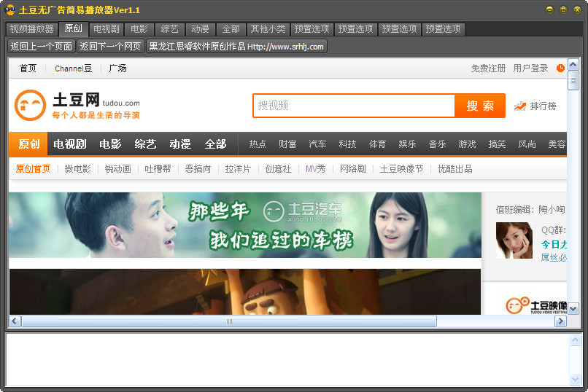Open the 黑龙江思睿软件 srhlj.com link button
588x392 pixels.
(x=236, y=47)
